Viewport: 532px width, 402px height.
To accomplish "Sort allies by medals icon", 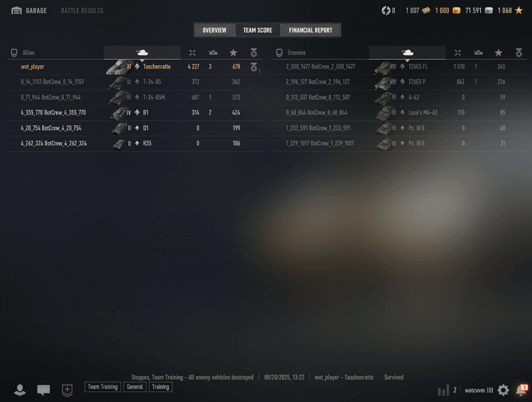I will [x=254, y=52].
